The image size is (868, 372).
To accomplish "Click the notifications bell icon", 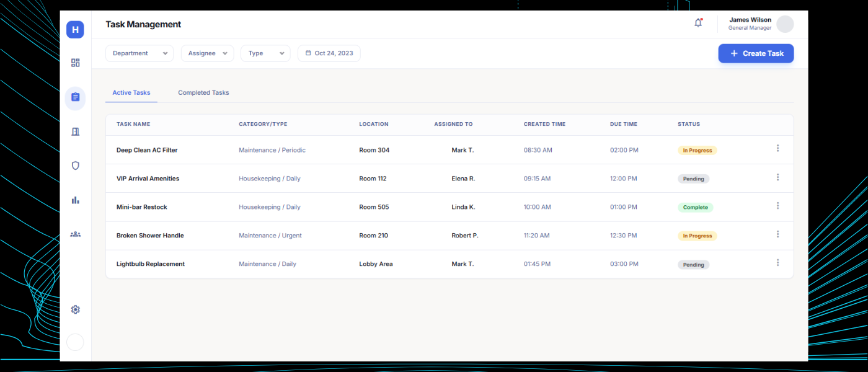I will pos(698,24).
